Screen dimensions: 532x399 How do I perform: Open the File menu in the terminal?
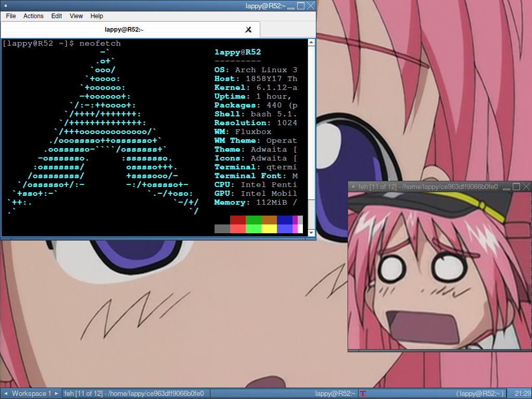coord(11,16)
